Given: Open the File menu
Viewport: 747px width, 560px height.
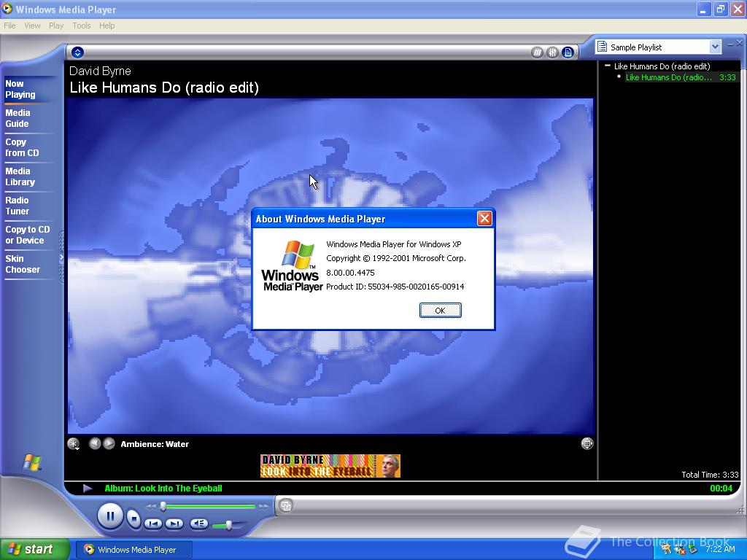Looking at the screenshot, I should [x=9, y=26].
